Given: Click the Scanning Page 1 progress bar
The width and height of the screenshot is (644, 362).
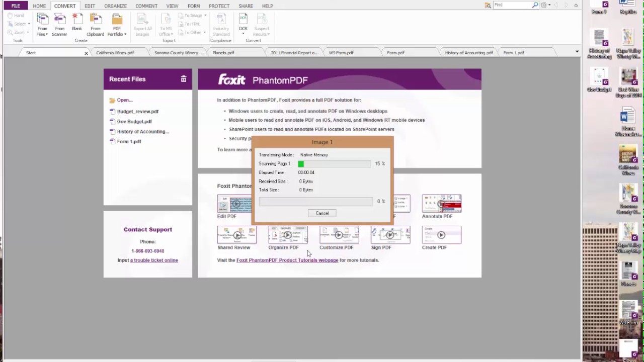Looking at the screenshot, I should tap(334, 164).
